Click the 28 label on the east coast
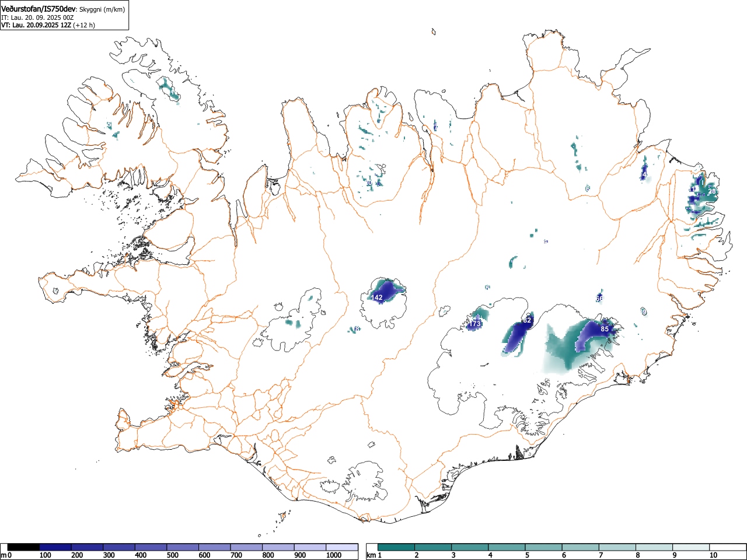Image resolution: width=747 pixels, height=560 pixels. (711, 191)
